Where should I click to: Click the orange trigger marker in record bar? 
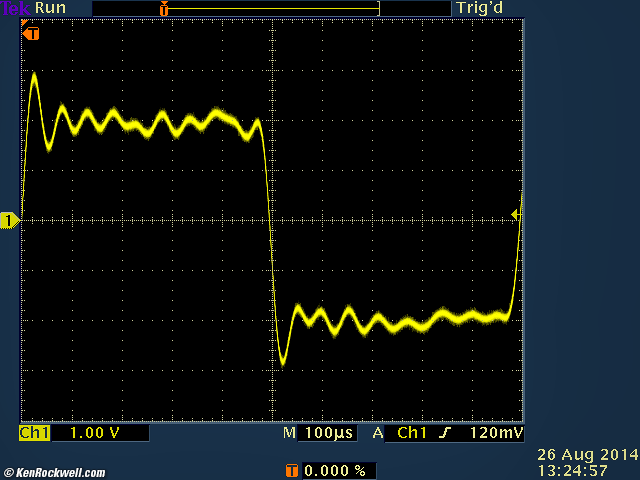coord(164,8)
